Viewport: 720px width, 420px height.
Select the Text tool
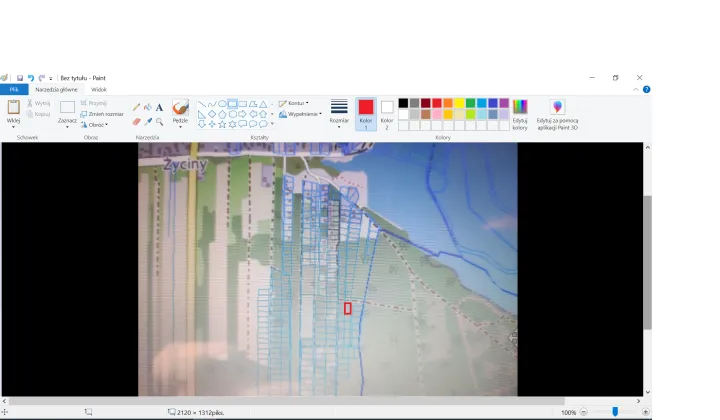coord(159,107)
